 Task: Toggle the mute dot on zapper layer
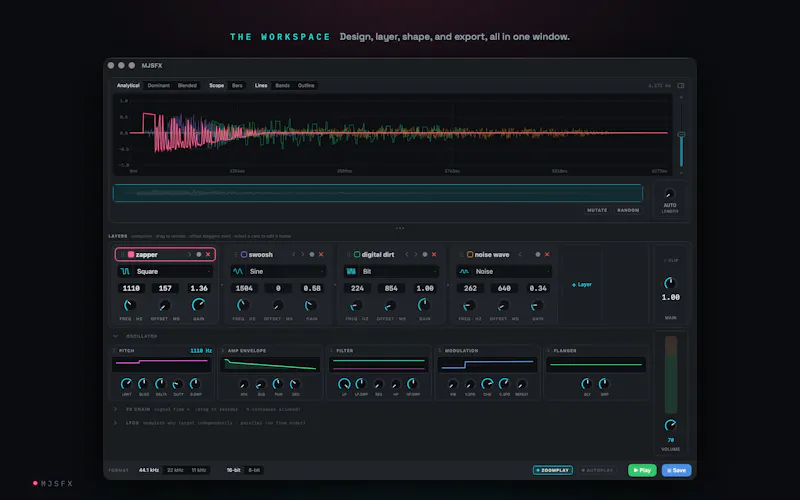(199, 255)
